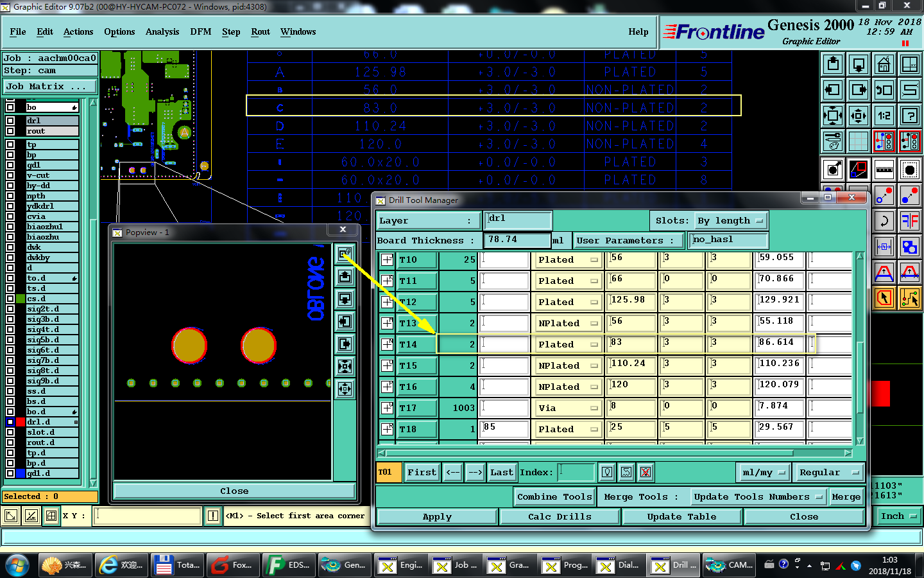This screenshot has height=578, width=924.
Task: Open the ml/my units dropdown
Action: click(763, 473)
